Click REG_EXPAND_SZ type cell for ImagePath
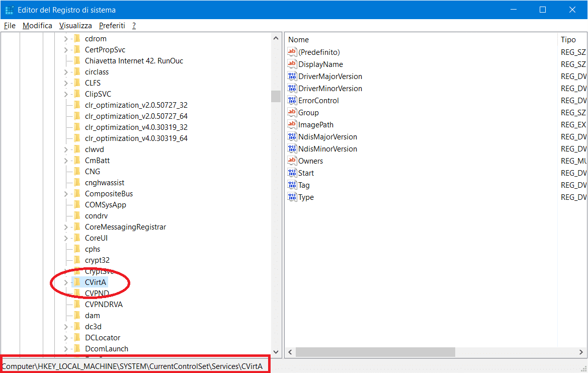Viewport: 588px width, 373px height. pyautogui.click(x=574, y=124)
